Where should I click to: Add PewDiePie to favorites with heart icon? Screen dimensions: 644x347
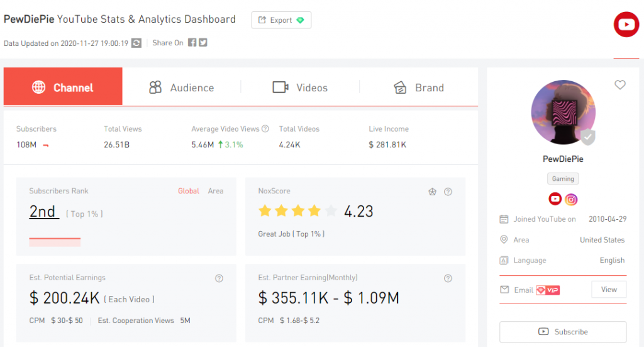point(620,84)
